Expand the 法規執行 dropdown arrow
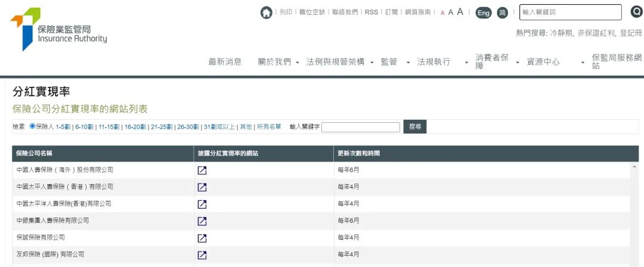 (466, 63)
